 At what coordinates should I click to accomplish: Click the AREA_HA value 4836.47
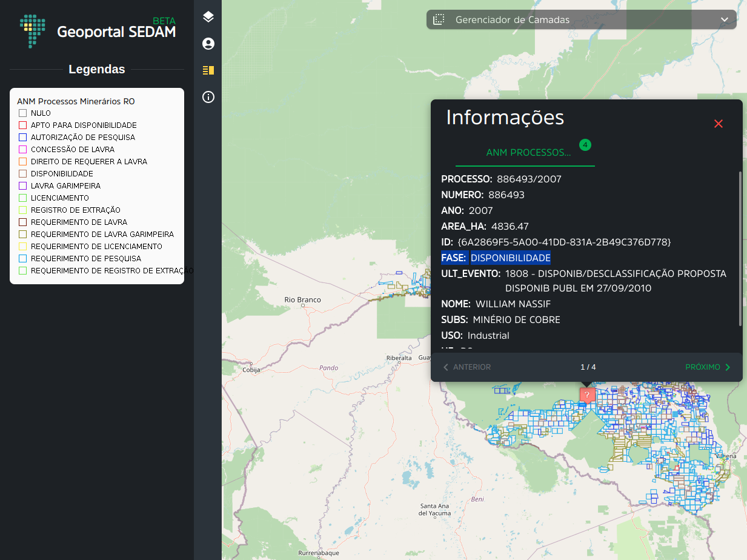(x=510, y=227)
